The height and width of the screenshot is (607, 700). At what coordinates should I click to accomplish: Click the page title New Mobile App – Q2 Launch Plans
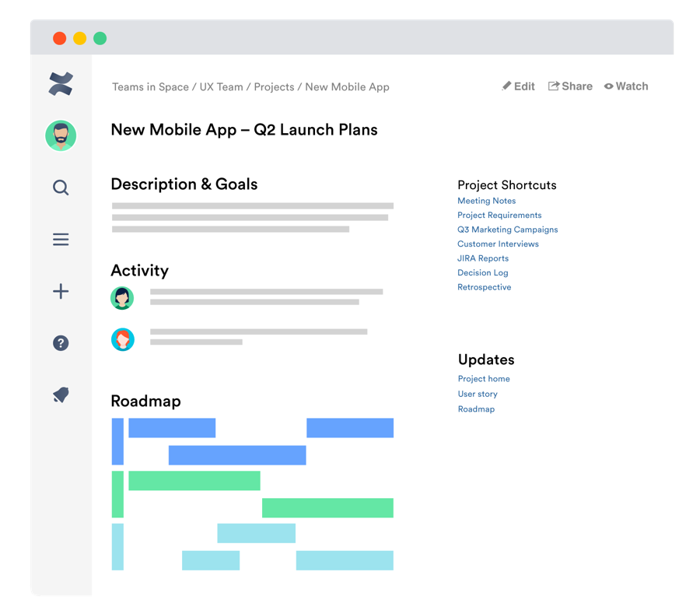244,130
